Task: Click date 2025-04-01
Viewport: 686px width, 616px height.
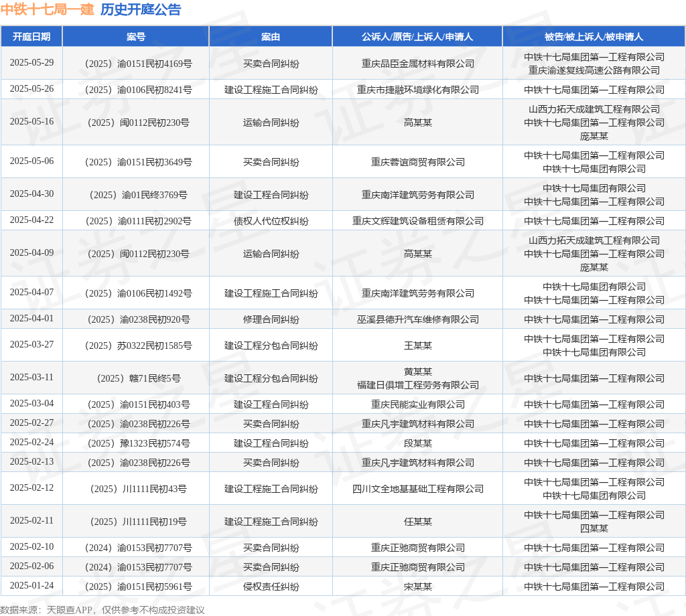Action: (31, 318)
